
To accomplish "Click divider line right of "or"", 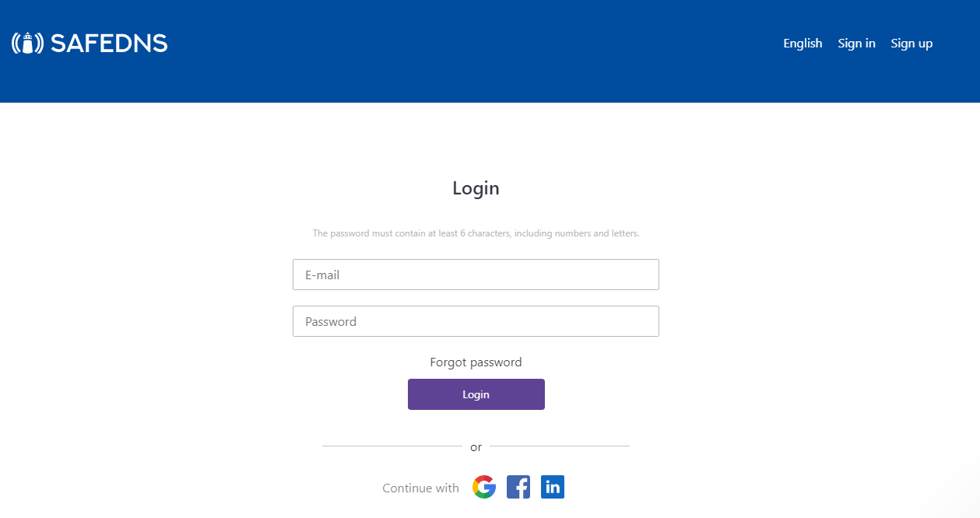I will tap(559, 446).
